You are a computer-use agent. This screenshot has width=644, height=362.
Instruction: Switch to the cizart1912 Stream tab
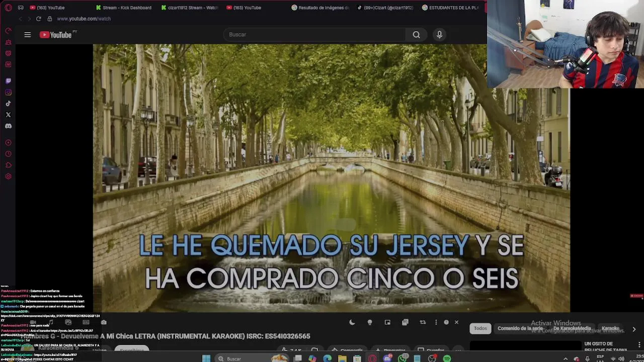pos(190,8)
